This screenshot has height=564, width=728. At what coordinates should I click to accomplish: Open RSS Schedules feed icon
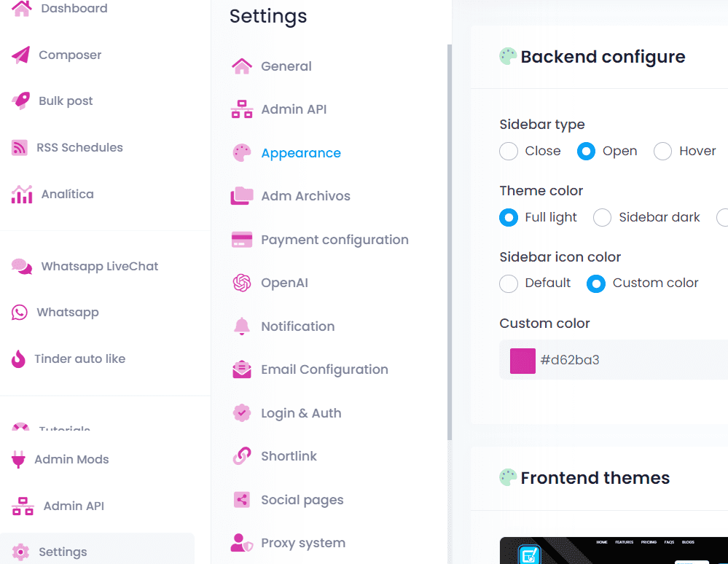pos(20,148)
